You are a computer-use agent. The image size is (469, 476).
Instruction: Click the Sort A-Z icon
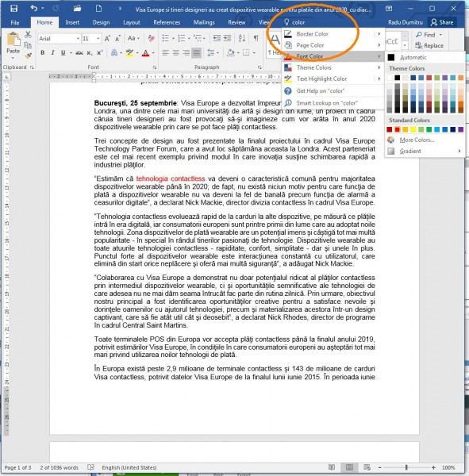[x=242, y=38]
